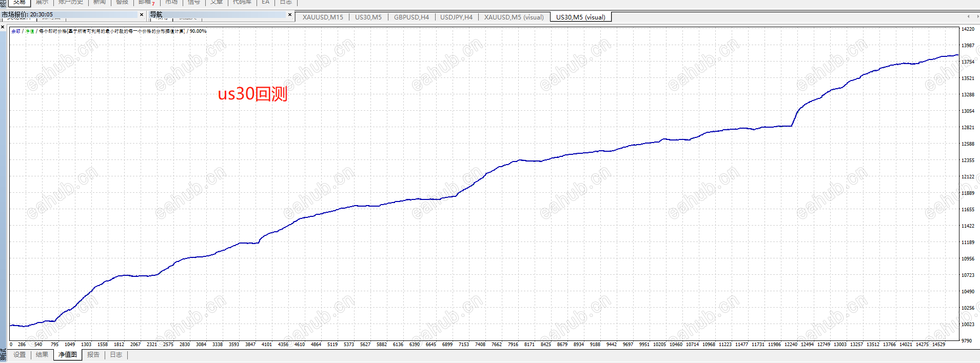The height and width of the screenshot is (363, 980).
Task: Open the 日志 tab in the tester panel
Action: (x=116, y=355)
